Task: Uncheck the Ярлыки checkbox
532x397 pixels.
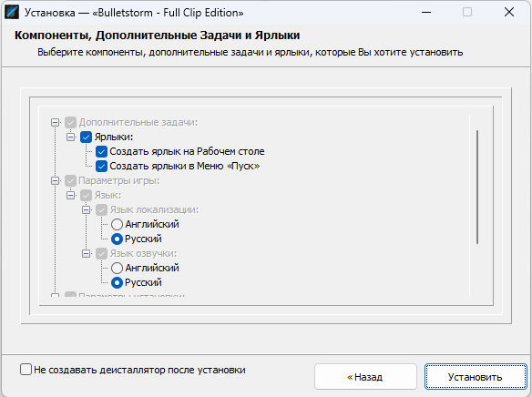Action: [86, 137]
